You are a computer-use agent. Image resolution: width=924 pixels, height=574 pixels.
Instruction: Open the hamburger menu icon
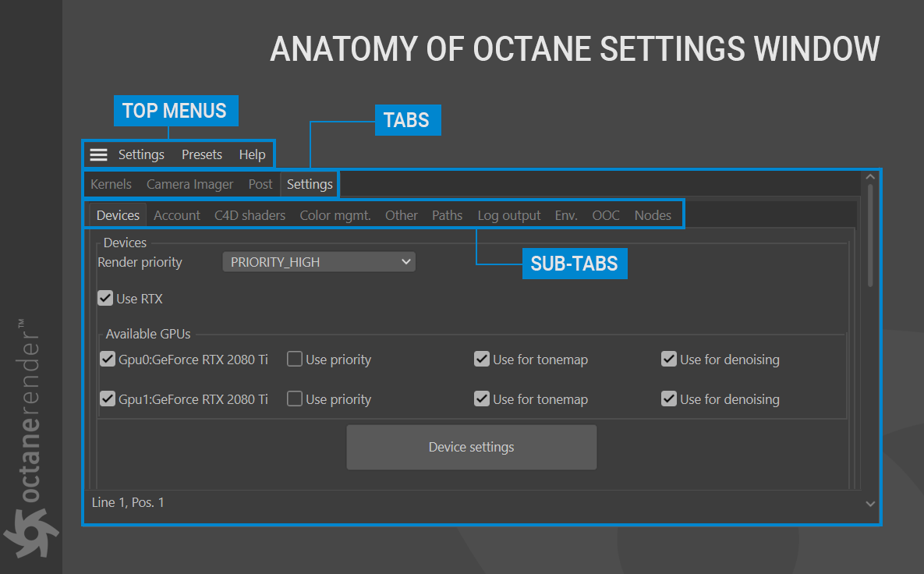click(x=99, y=154)
